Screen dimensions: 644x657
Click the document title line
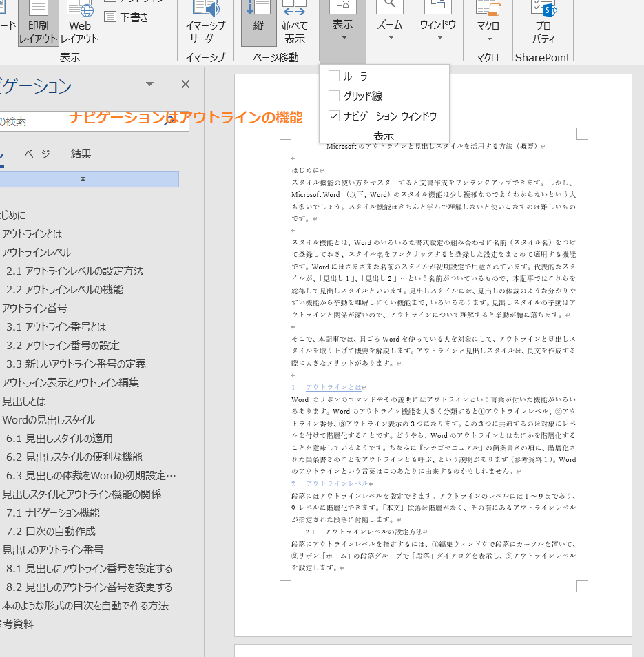coord(432,146)
